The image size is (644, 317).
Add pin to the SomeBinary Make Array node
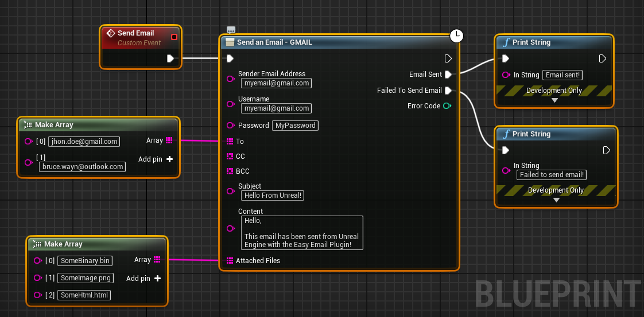(143, 279)
